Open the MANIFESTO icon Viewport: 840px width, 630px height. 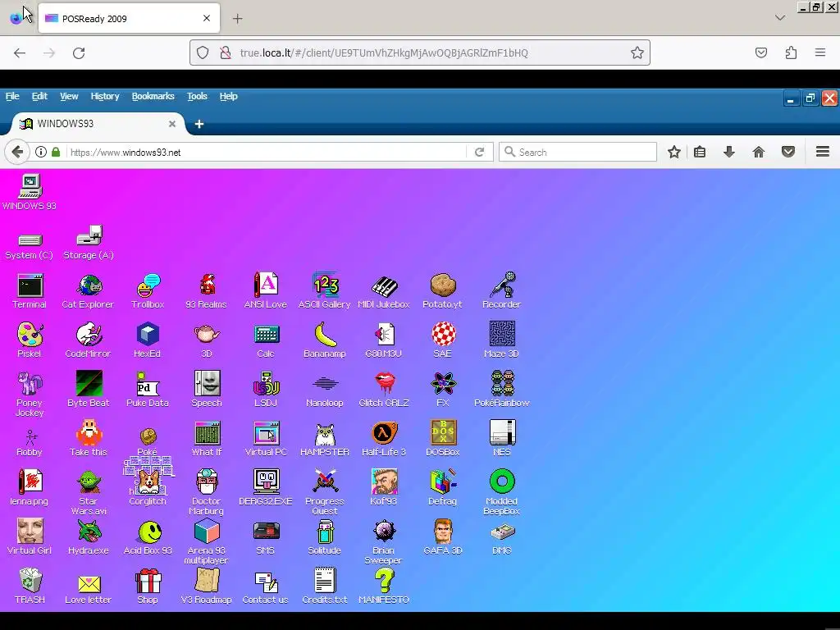point(384,587)
